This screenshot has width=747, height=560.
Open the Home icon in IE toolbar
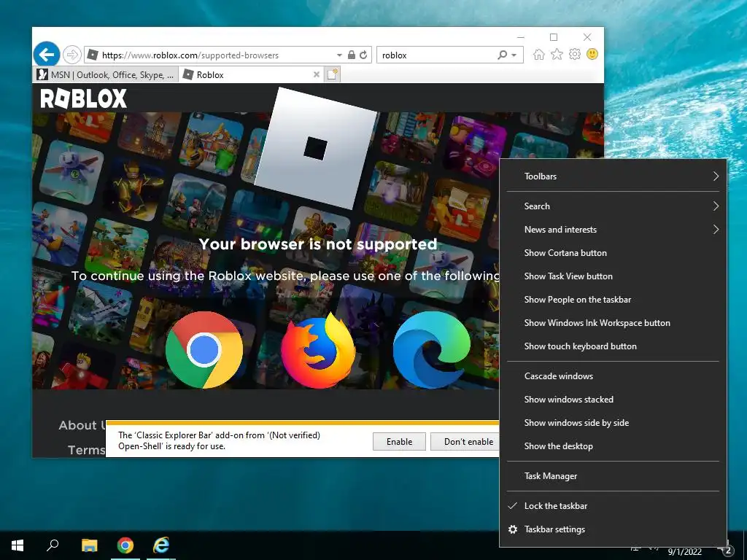click(539, 54)
